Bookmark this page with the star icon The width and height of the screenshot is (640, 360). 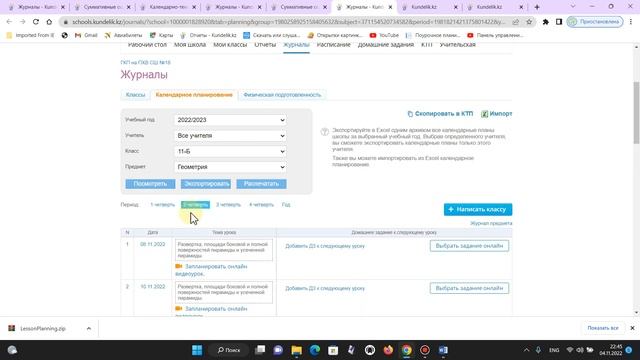529,22
